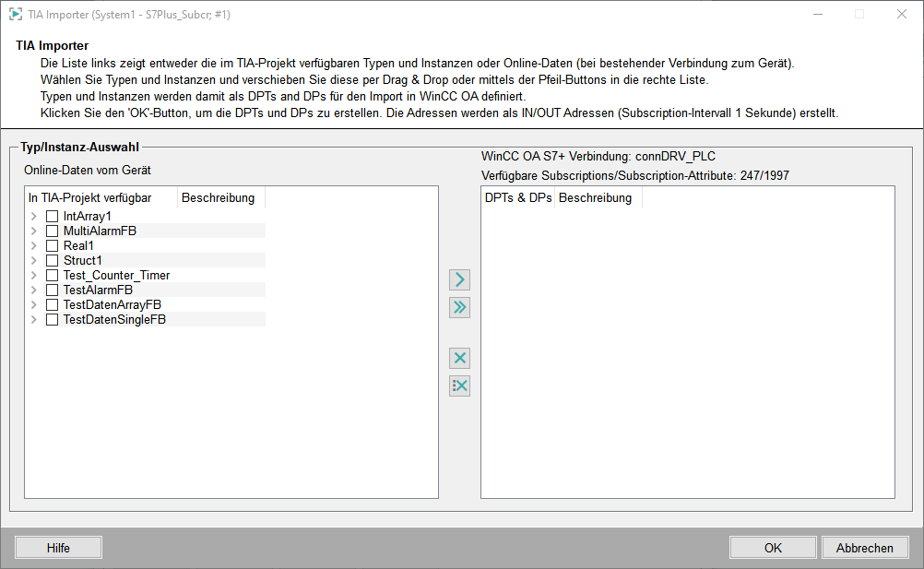The height and width of the screenshot is (569, 924).
Task: Select the Test_Counter_Timer row label
Action: click(x=116, y=275)
